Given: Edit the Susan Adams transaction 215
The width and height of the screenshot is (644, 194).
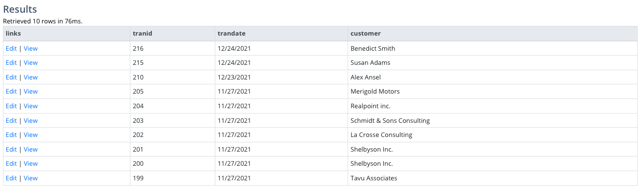Looking at the screenshot, I should coord(11,63).
